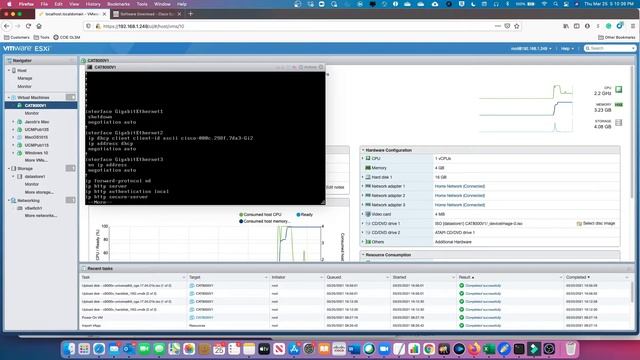Toggle Ready legend item in chart

point(304,214)
